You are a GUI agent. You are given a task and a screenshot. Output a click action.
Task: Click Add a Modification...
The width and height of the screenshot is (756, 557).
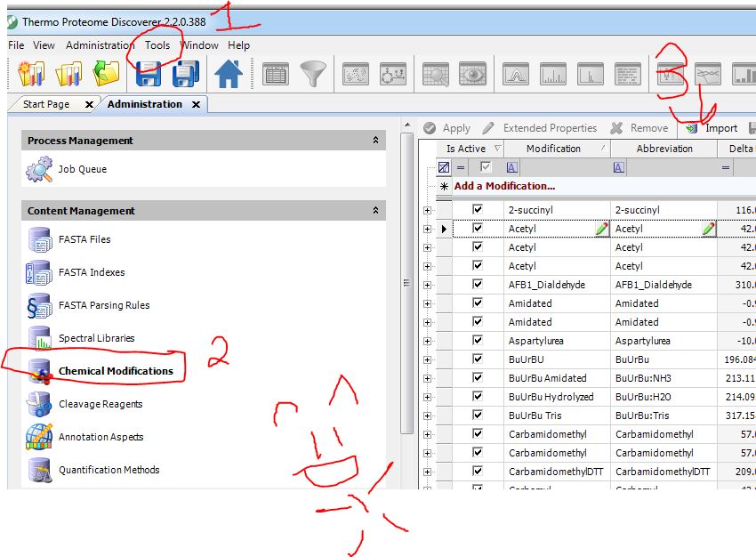(504, 186)
